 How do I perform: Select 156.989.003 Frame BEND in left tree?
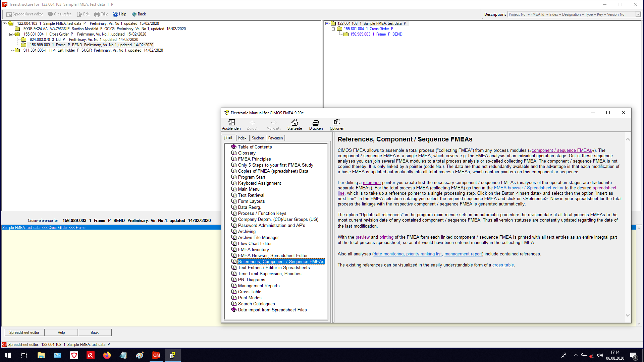click(x=91, y=45)
